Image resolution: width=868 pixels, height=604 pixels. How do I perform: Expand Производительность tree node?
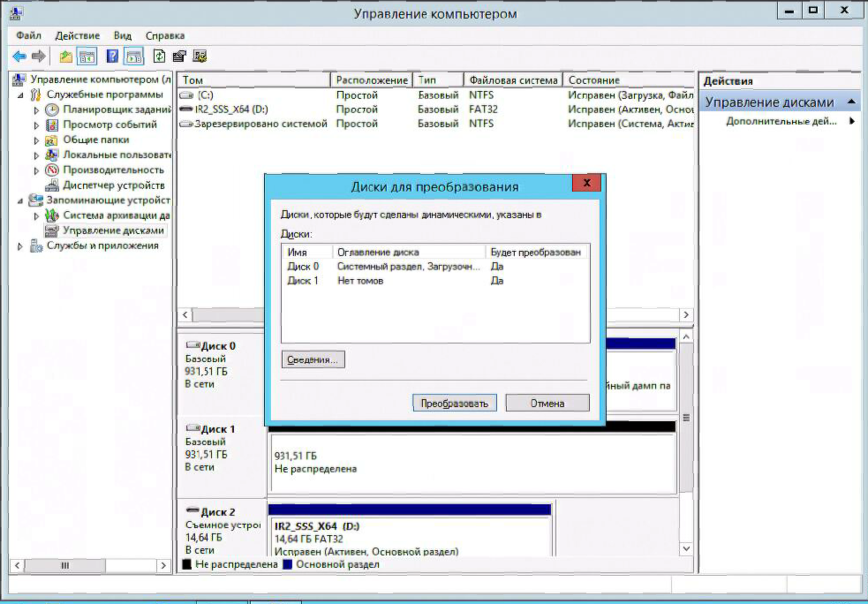36,170
